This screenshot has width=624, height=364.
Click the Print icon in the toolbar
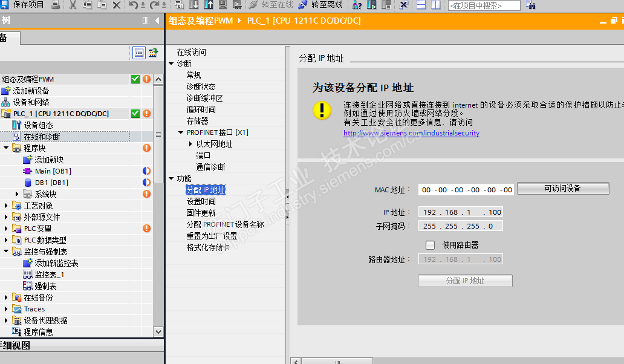pyautogui.click(x=56, y=5)
